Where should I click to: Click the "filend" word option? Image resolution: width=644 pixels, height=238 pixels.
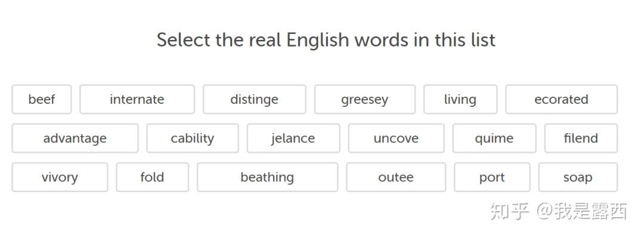pos(581,138)
